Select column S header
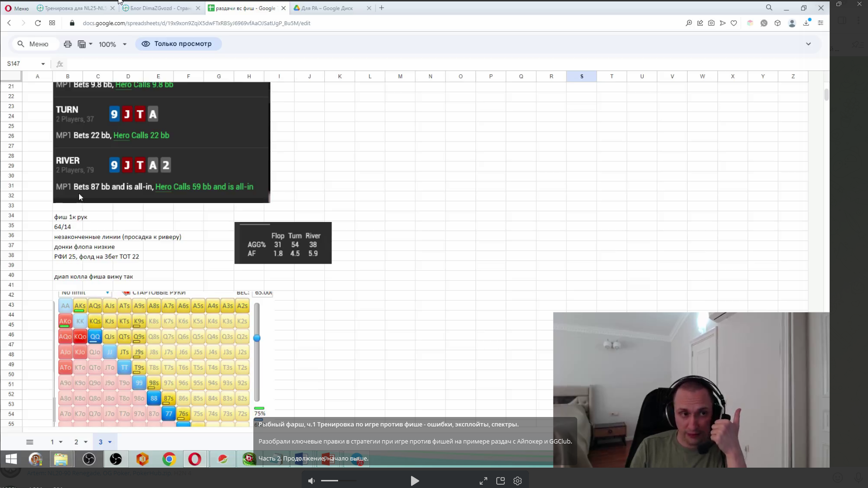The height and width of the screenshot is (488, 868). pos(582,76)
